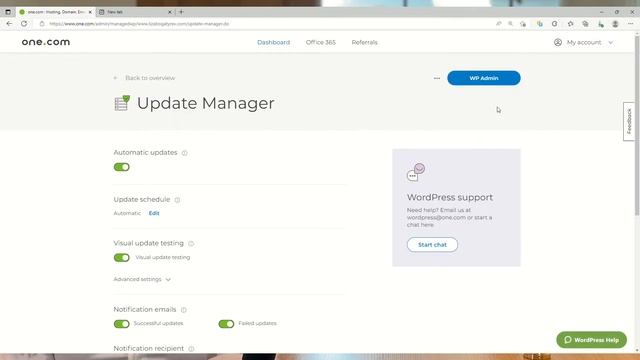640x360 pixels.
Task: Reload the page
Action: 24,24
